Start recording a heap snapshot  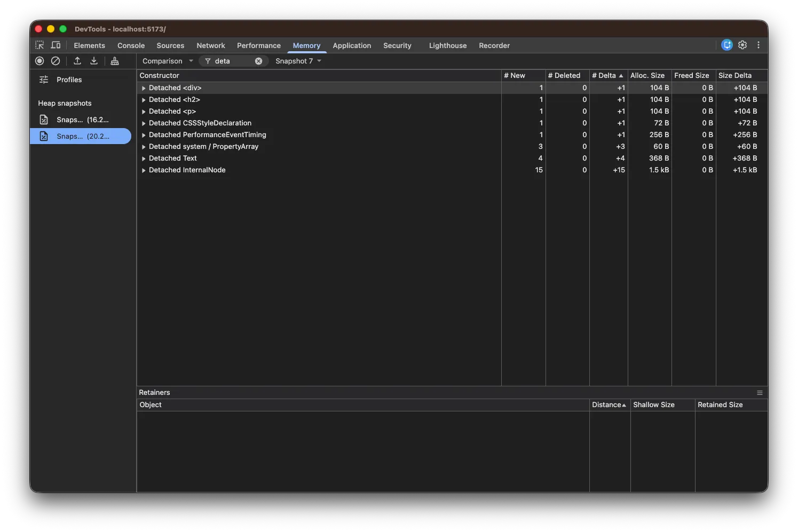(x=39, y=61)
